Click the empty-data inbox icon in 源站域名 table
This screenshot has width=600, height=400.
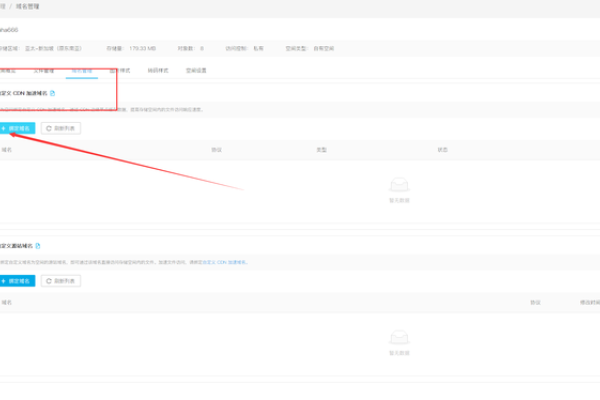point(399,338)
